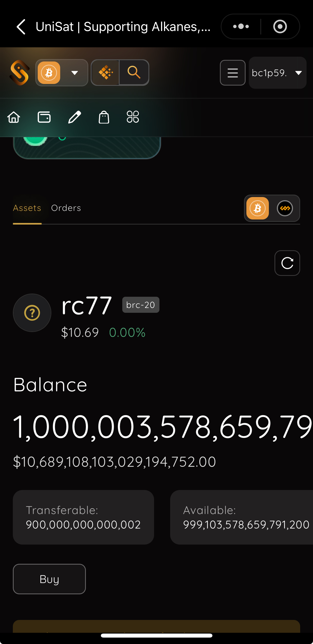313x644 pixels.
Task: Switch to the Orders tab
Action: (x=66, y=208)
